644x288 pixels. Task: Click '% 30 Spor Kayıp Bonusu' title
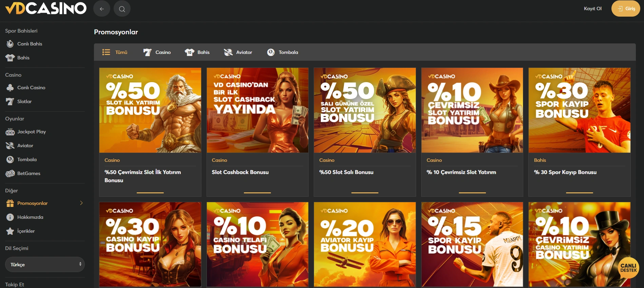[565, 172]
